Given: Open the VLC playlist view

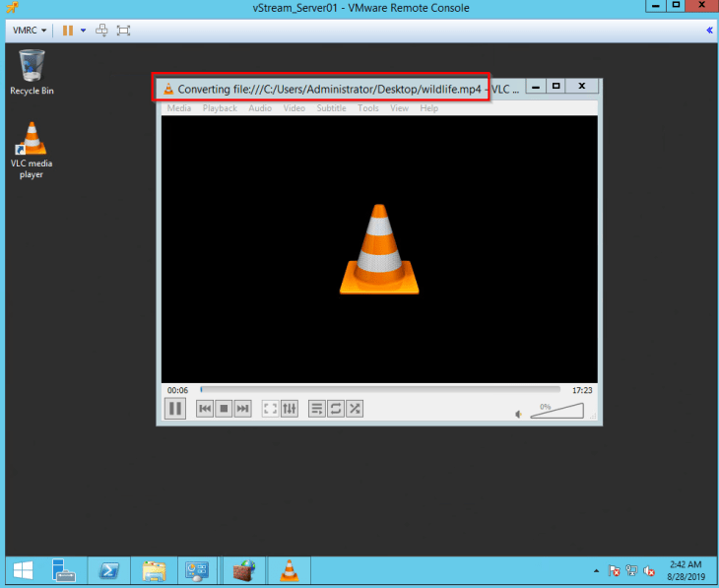Looking at the screenshot, I should point(317,408).
